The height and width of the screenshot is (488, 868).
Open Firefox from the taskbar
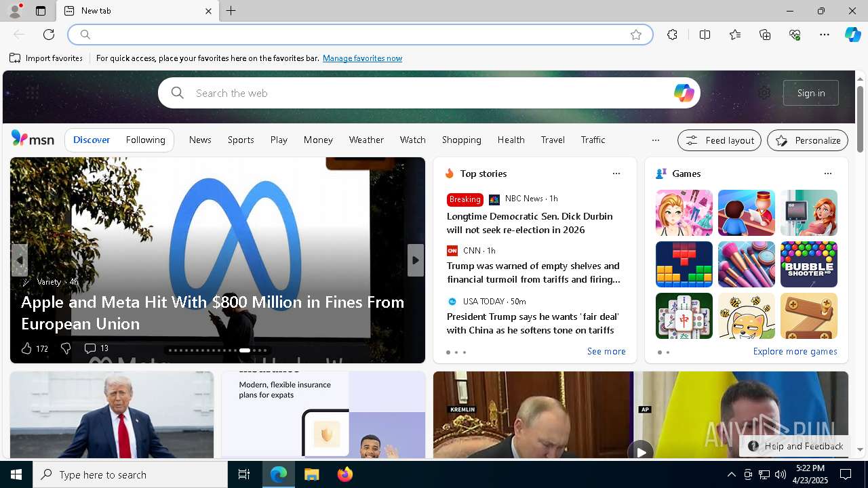click(345, 474)
